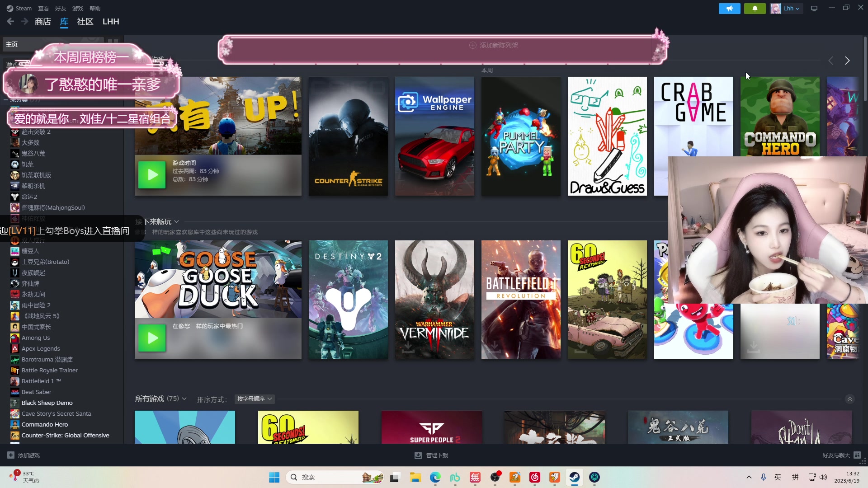Open the View (查看) menu
The image size is (868, 488).
coord(43,8)
